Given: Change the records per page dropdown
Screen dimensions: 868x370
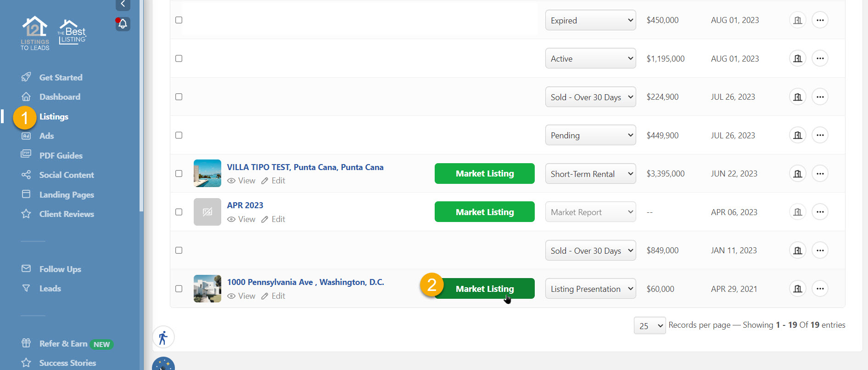Looking at the screenshot, I should pyautogui.click(x=650, y=325).
